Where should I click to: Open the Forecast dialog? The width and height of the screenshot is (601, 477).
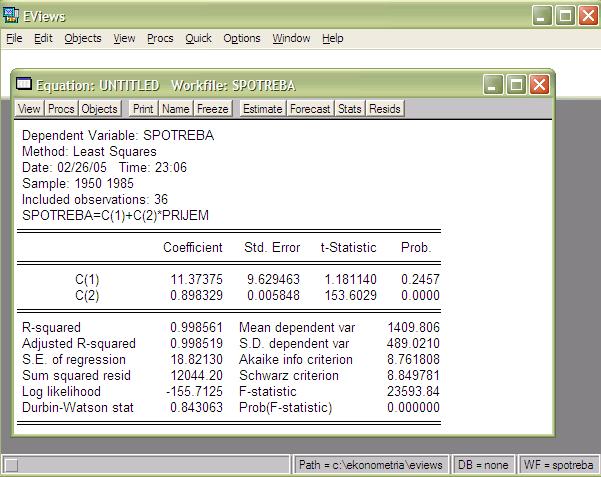(x=310, y=109)
